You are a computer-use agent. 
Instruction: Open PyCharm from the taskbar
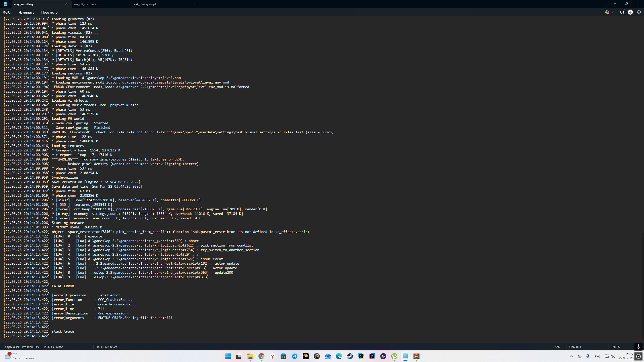[361, 356]
